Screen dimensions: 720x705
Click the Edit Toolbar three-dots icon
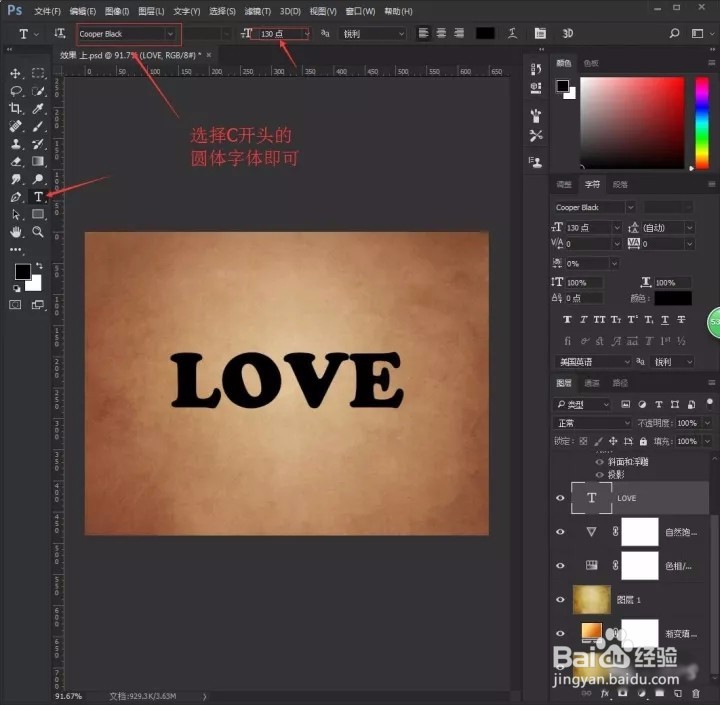pyautogui.click(x=16, y=249)
